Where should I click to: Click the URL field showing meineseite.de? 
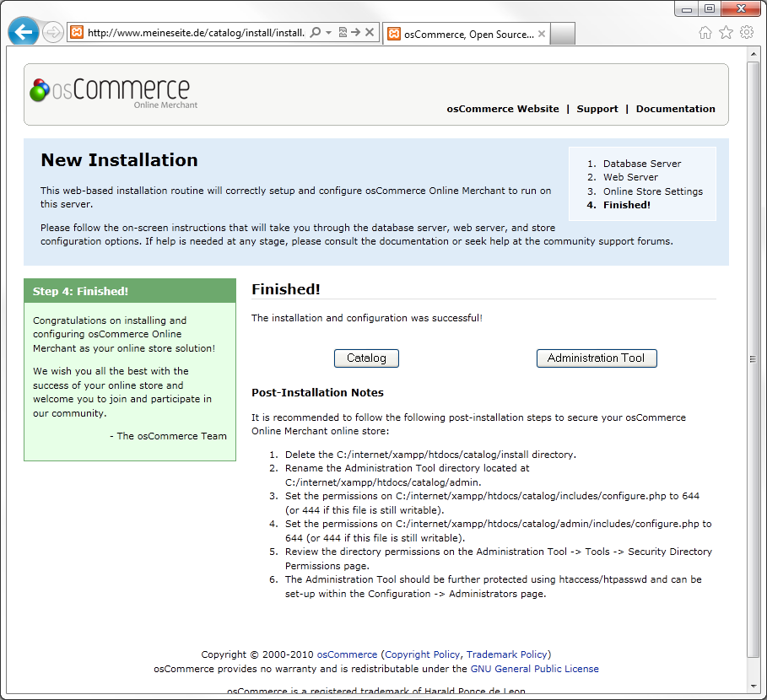click(196, 33)
